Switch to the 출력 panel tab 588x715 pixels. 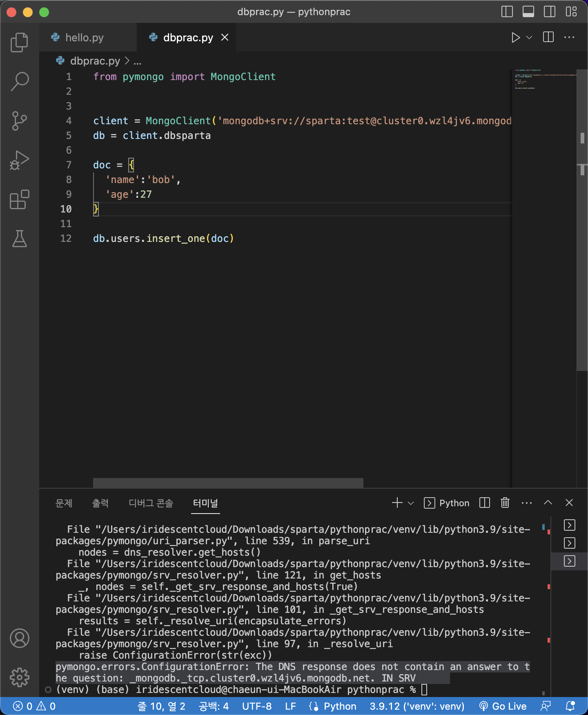tap(100, 503)
